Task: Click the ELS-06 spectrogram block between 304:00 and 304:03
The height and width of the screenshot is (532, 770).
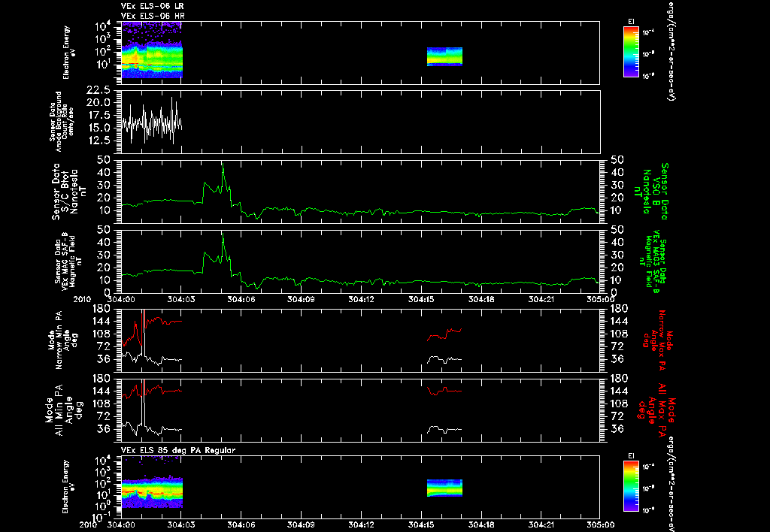Action: coord(152,50)
